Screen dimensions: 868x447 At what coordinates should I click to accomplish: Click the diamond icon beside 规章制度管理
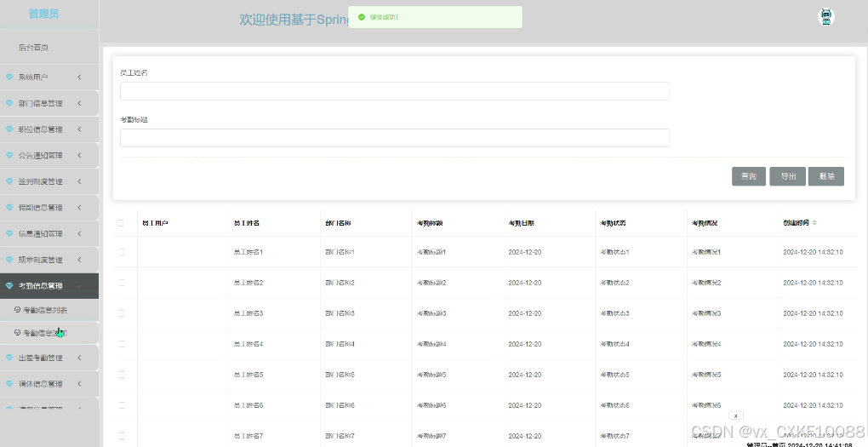(9, 259)
